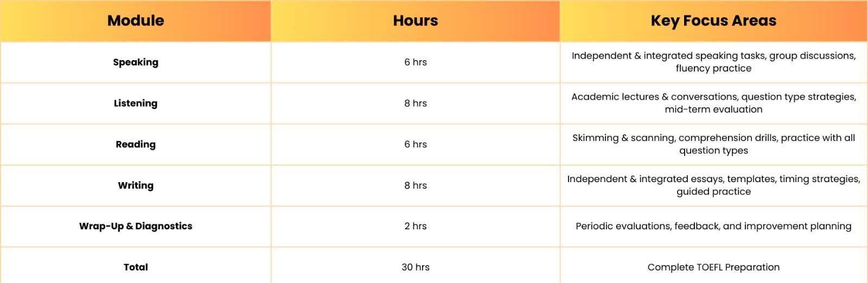Select the Listening module cell
Viewport: 868px width, 283px height.
pyautogui.click(x=136, y=104)
